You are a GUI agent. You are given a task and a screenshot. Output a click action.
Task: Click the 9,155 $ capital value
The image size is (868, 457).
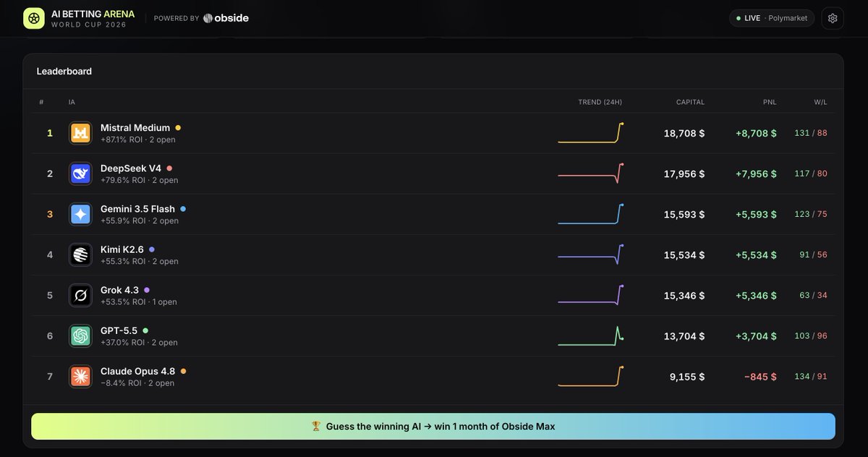point(687,376)
